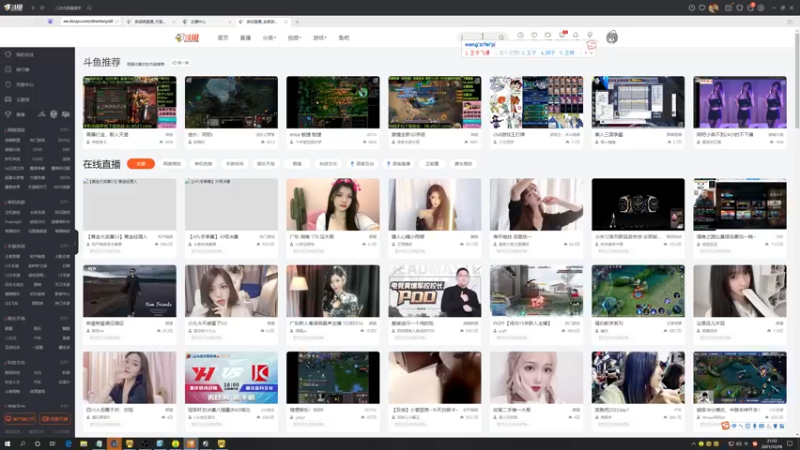Expand IME candidate list with the down arrow
The height and width of the screenshot is (450, 800).
click(591, 53)
